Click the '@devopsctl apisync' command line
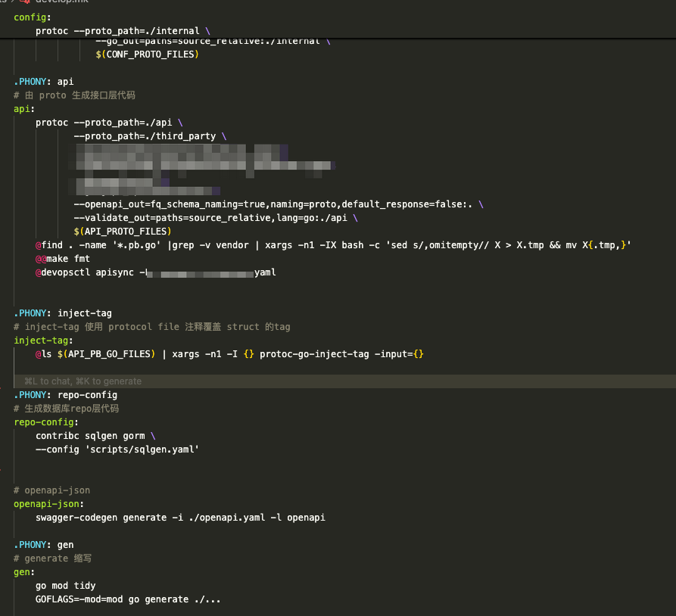 click(156, 272)
